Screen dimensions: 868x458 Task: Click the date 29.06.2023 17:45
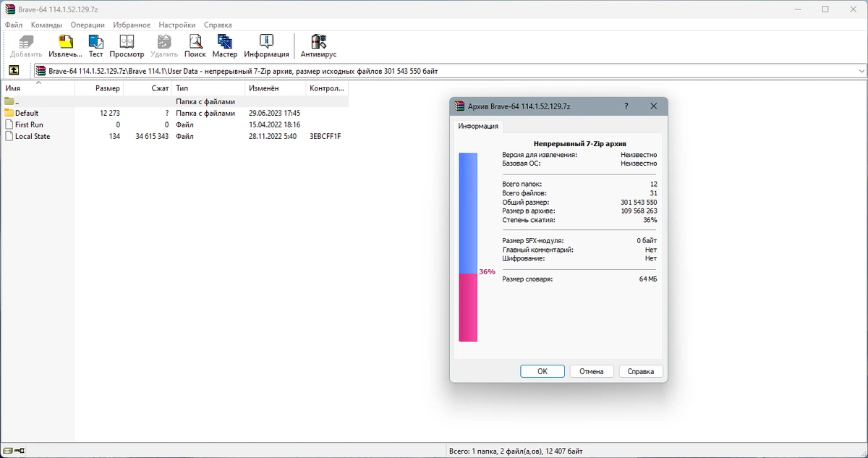(x=274, y=113)
